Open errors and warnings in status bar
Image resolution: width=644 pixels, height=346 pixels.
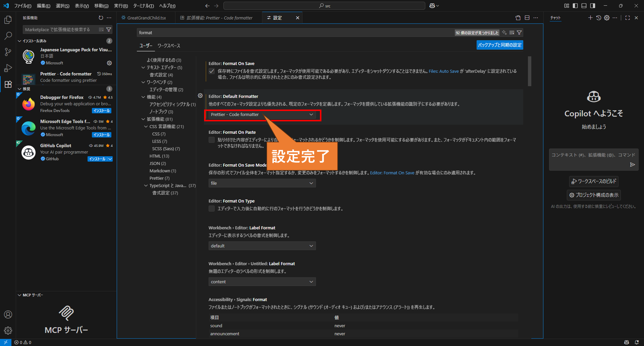23,342
